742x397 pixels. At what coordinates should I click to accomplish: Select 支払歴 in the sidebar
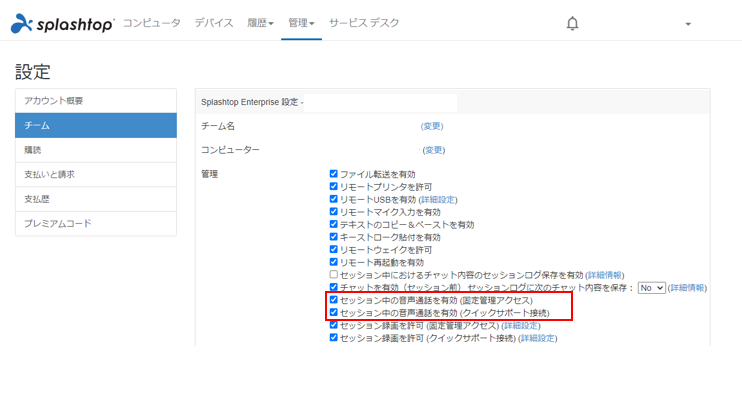96,199
